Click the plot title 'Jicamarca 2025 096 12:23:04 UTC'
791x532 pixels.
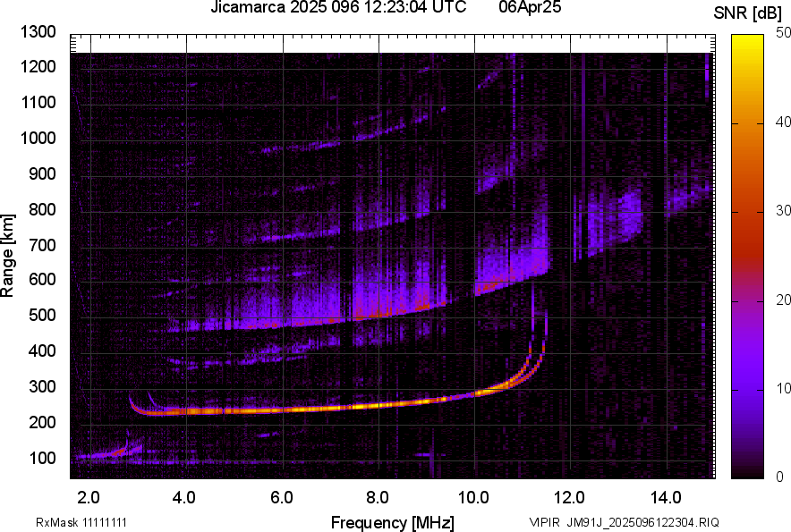pos(338,7)
